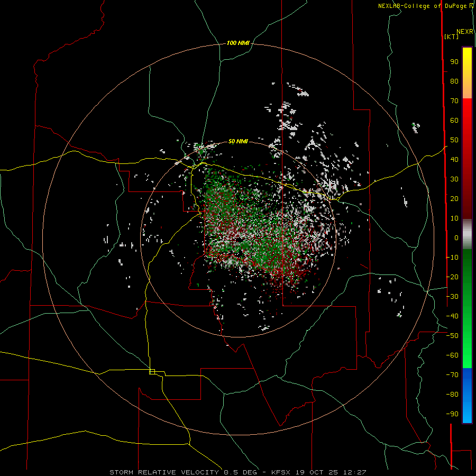Viewport: 476px width, 476px height.
Task: Click the positive 80 scale value
Action: pos(454,81)
